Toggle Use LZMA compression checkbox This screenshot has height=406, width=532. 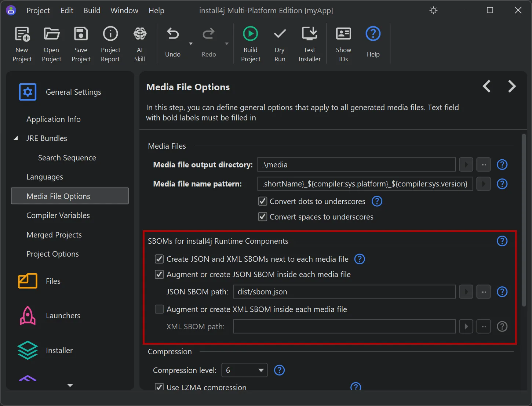pos(159,387)
